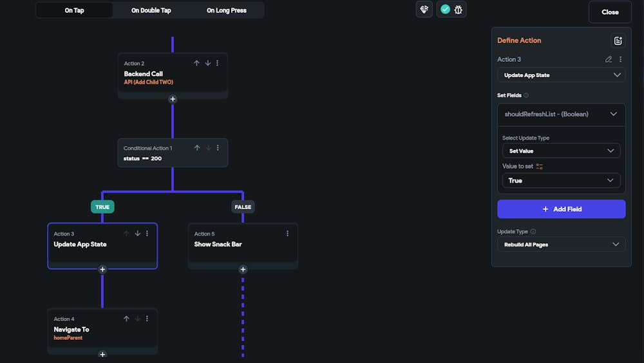Move Action 2 Backend Call down
This screenshot has width=644, height=363.
click(208, 63)
